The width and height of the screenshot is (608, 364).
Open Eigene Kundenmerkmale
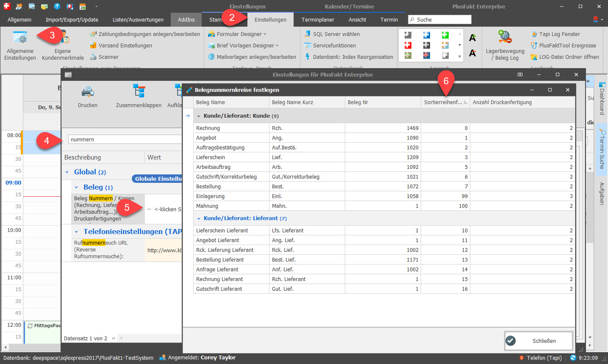point(63,46)
